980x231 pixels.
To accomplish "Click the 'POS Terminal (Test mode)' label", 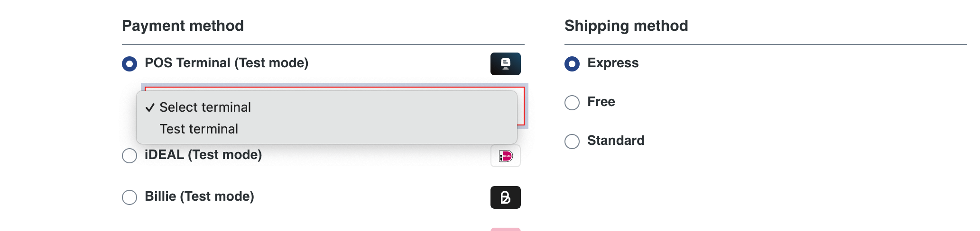I will click(226, 63).
